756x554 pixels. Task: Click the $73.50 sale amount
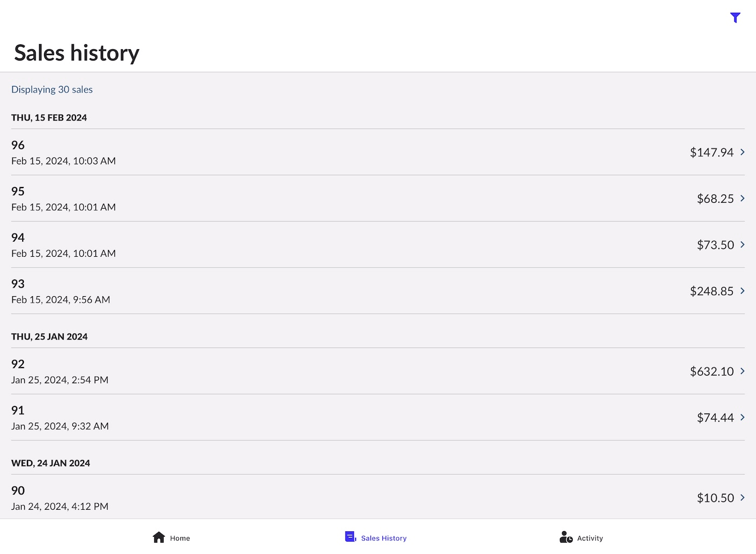[715, 245]
